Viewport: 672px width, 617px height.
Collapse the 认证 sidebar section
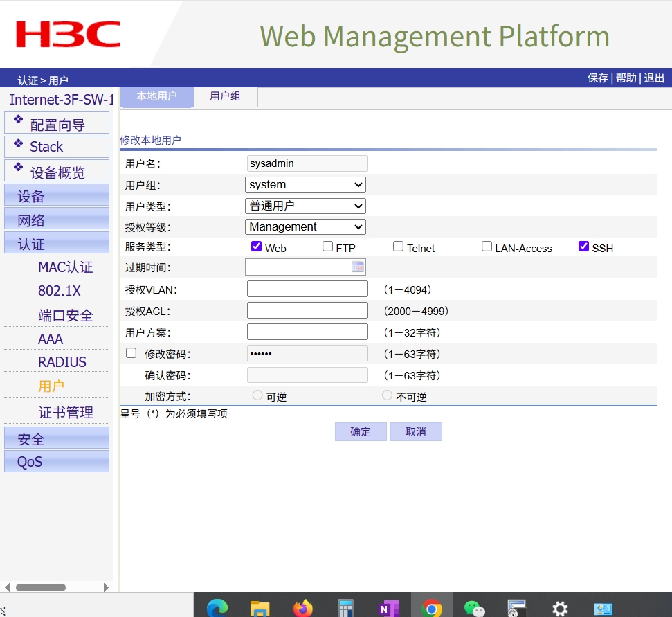57,242
